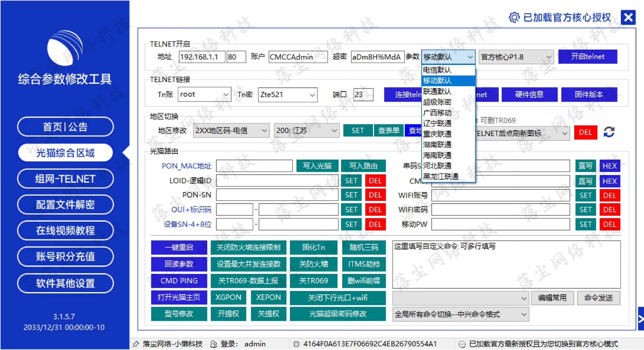Expand the side panel with right-edge arrow
644x350 pixels.
pos(641,319)
